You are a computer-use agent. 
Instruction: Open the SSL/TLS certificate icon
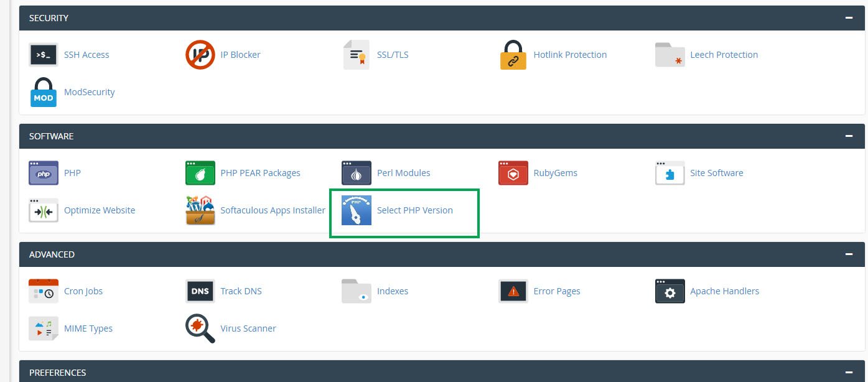coord(357,55)
